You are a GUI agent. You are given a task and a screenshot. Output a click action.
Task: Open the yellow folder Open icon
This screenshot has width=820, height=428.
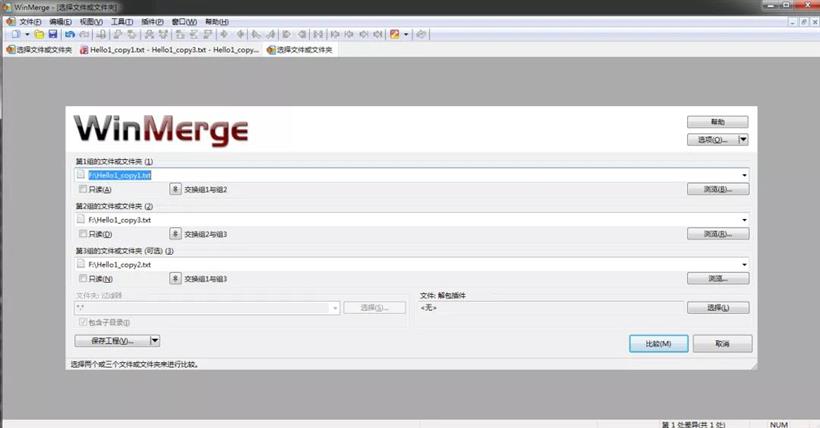coord(39,35)
